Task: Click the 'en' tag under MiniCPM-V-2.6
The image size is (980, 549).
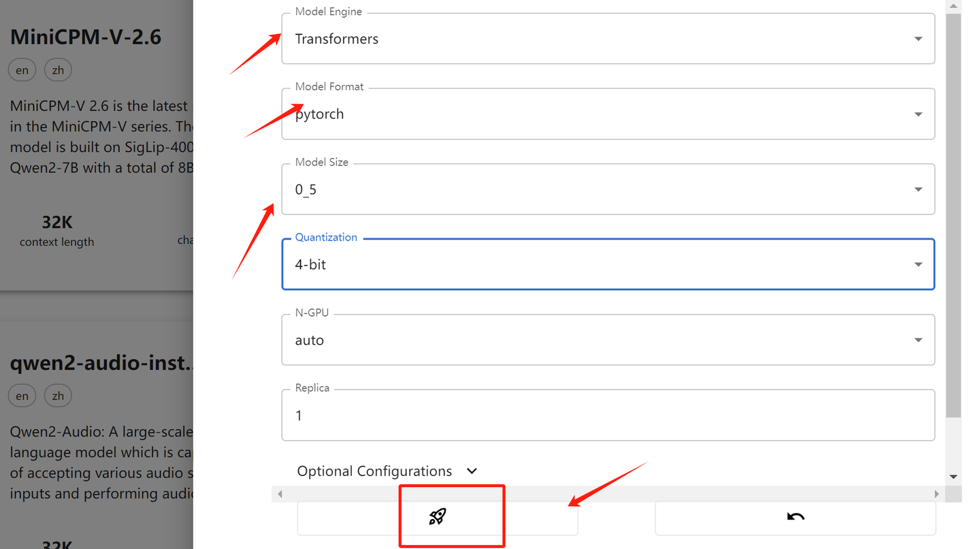Action: pyautogui.click(x=22, y=70)
